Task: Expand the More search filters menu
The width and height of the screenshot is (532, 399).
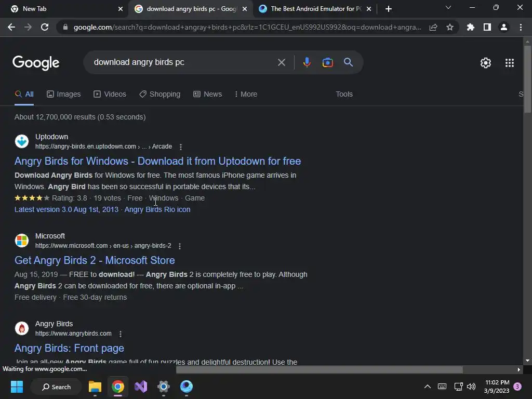Action: point(246,94)
